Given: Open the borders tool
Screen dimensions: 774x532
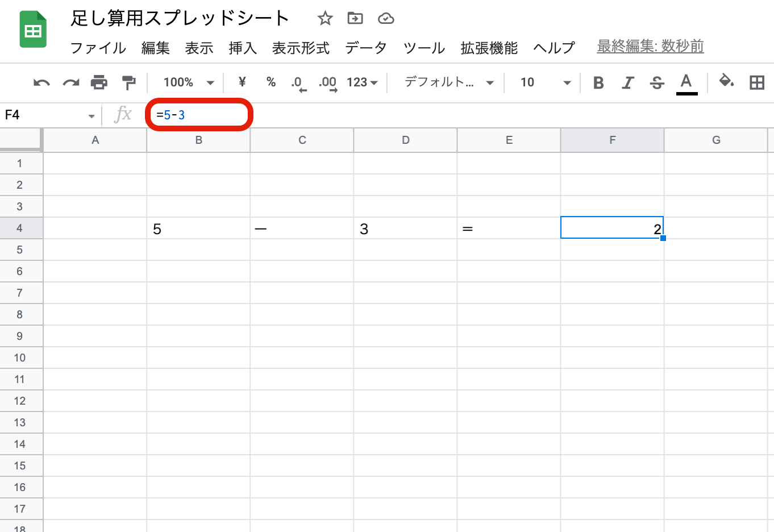Looking at the screenshot, I should [x=757, y=83].
